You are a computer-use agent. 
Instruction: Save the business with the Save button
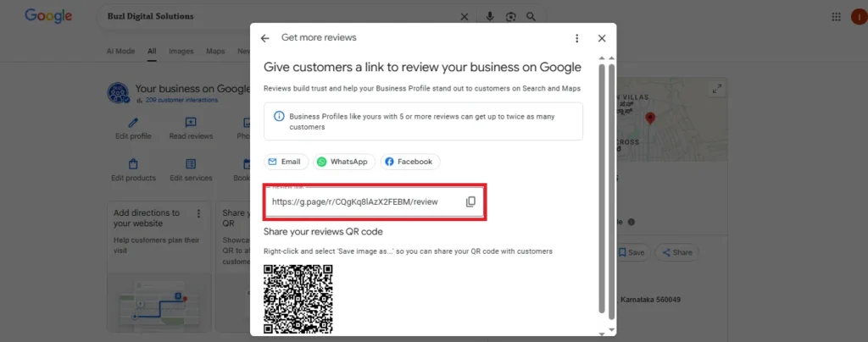(632, 252)
